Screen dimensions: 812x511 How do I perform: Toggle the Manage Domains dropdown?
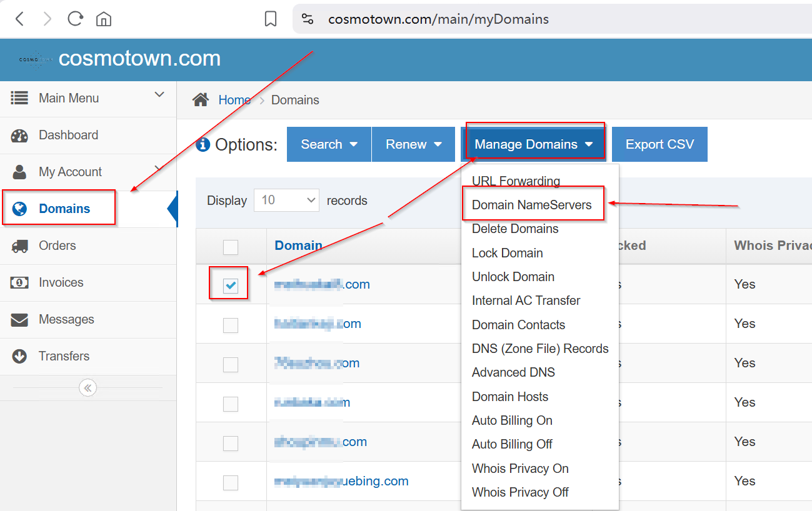533,144
